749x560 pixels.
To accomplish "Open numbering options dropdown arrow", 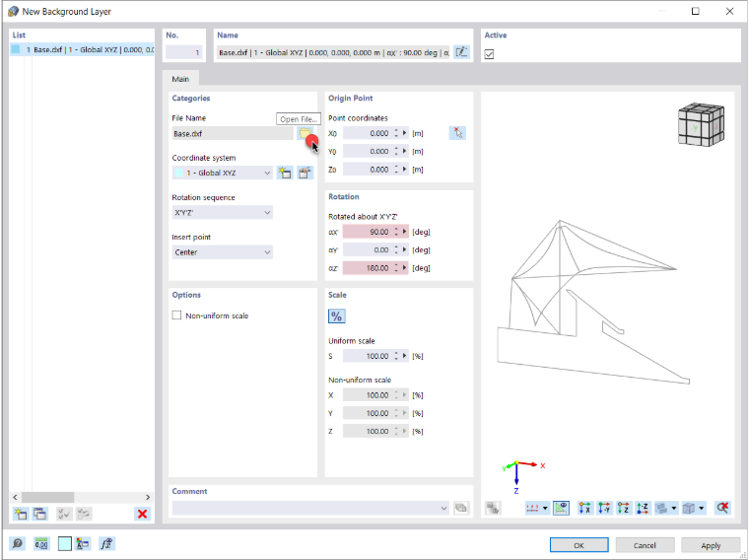I will [545, 508].
